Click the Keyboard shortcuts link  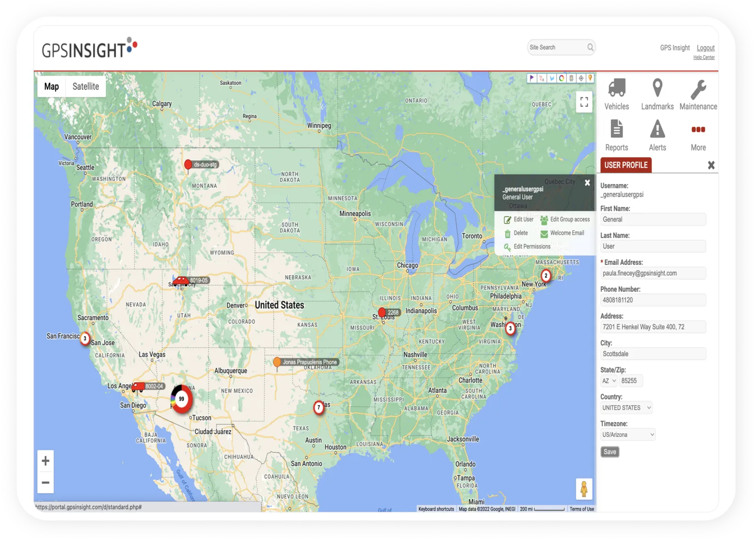(x=436, y=509)
